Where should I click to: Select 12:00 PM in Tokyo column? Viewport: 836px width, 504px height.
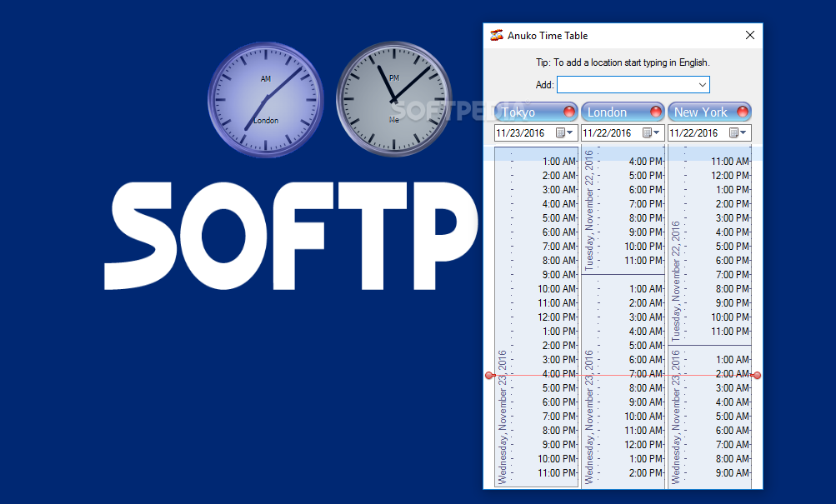click(557, 317)
